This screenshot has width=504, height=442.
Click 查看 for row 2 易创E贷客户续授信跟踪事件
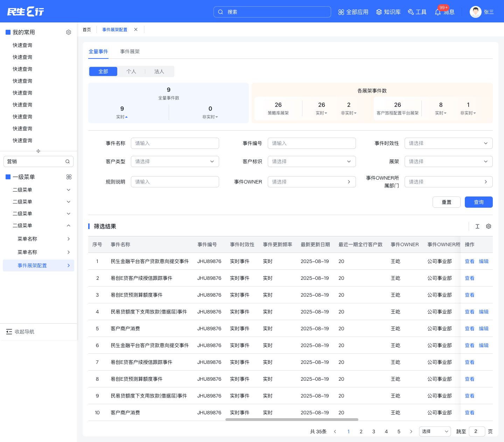(470, 278)
